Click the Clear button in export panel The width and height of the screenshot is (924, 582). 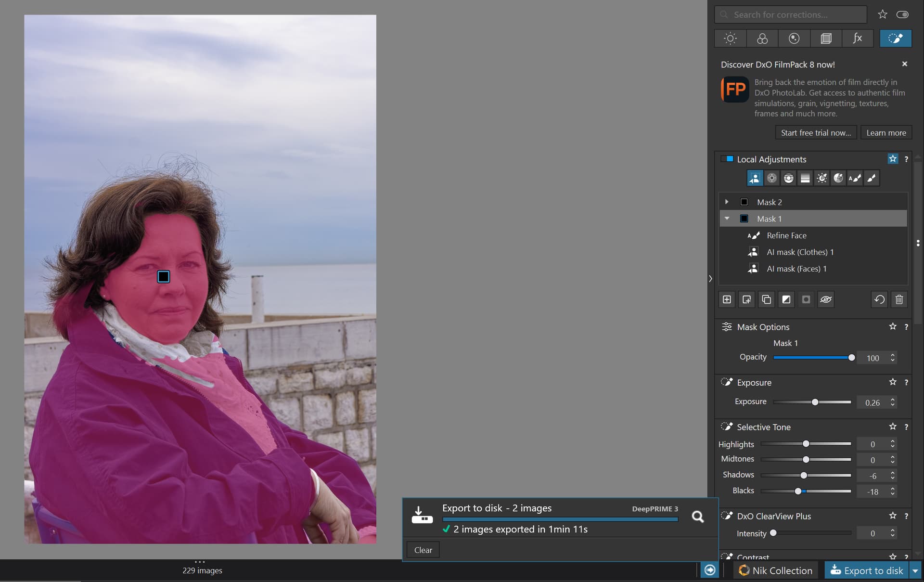pyautogui.click(x=423, y=550)
